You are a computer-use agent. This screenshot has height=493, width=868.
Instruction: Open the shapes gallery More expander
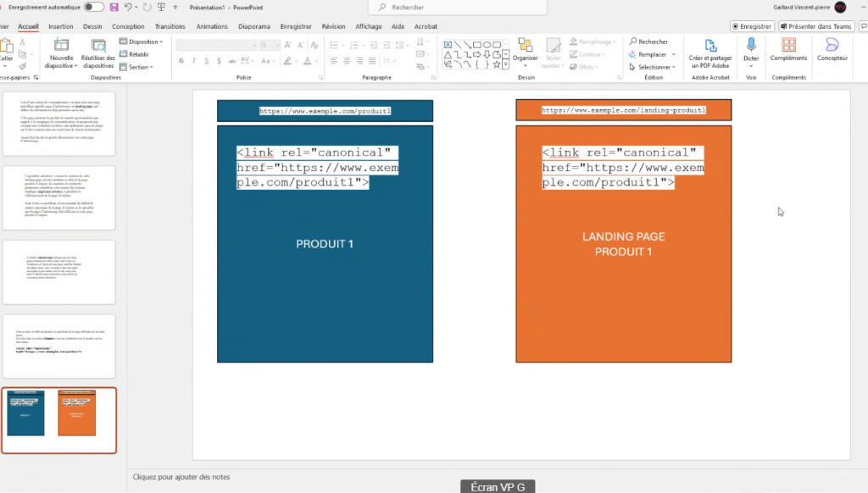pos(509,65)
